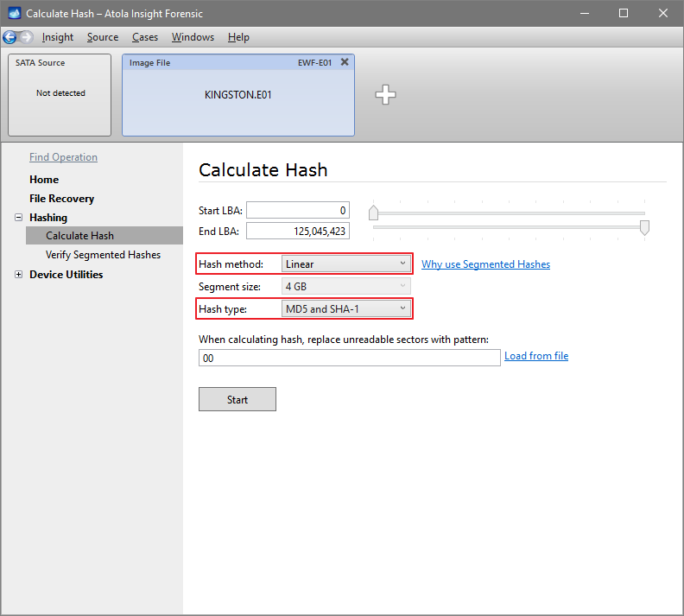Close the KINGSTON.E01 image file tab
The width and height of the screenshot is (684, 616).
(x=345, y=62)
